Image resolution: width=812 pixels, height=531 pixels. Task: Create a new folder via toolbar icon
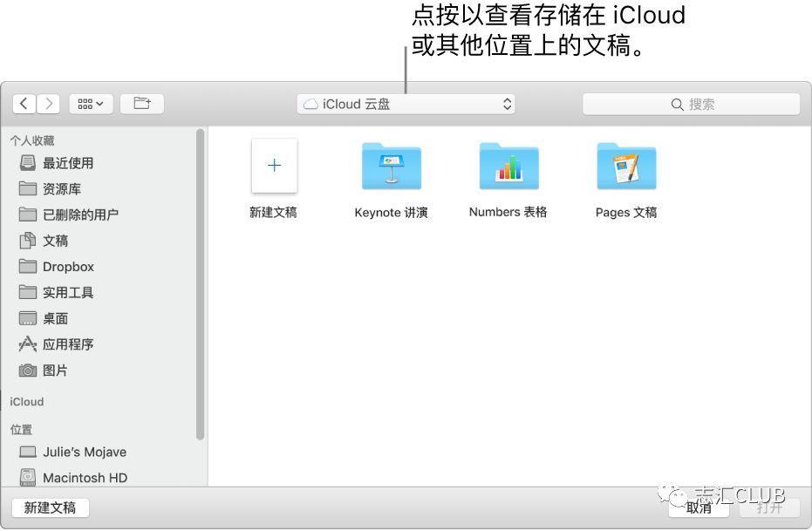tap(142, 104)
